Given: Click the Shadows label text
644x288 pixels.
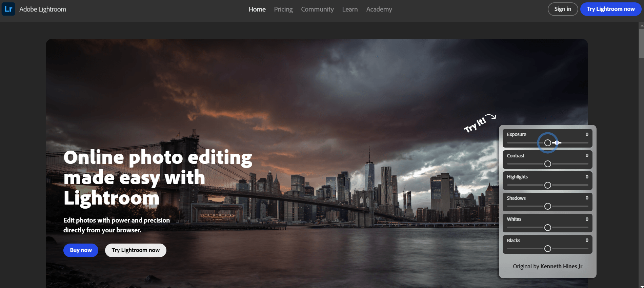Looking at the screenshot, I should [x=516, y=198].
